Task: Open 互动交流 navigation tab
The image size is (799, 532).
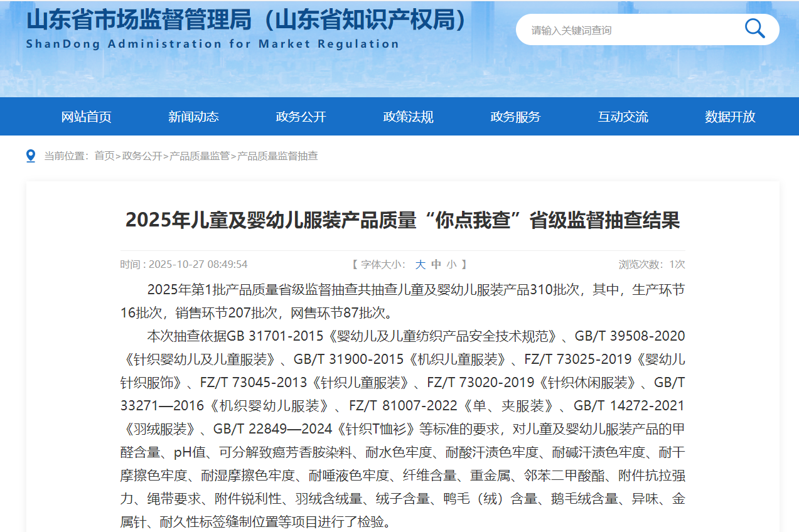Action: coord(623,117)
